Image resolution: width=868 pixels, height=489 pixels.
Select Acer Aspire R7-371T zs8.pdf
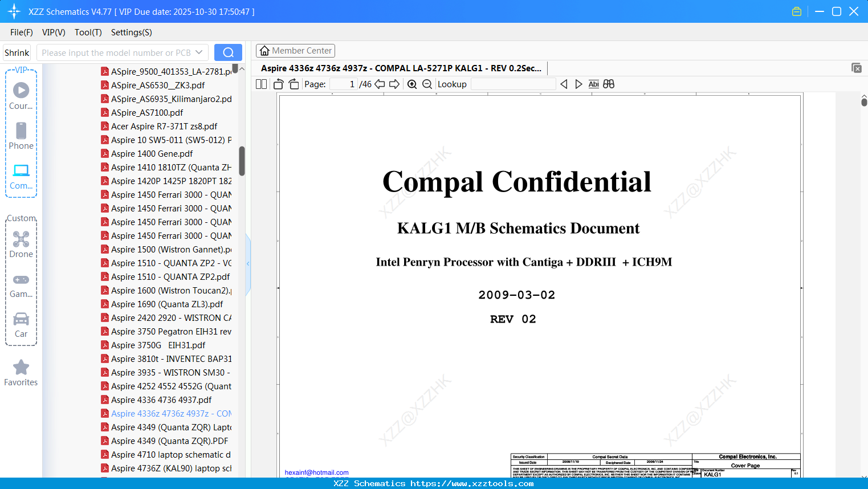[x=159, y=127]
